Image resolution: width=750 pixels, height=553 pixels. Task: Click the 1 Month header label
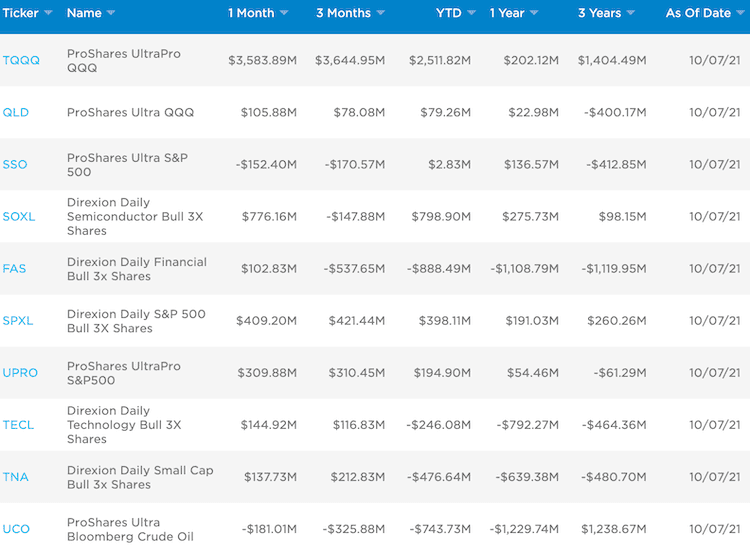click(x=251, y=13)
